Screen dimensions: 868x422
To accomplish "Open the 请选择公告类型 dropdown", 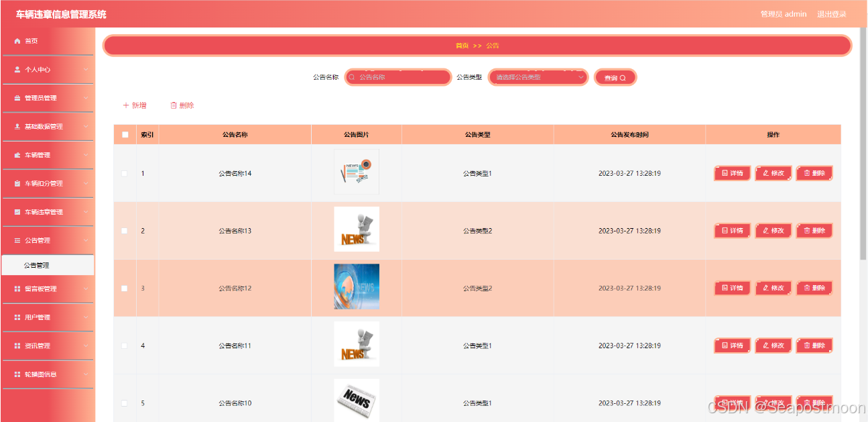I will [x=538, y=76].
